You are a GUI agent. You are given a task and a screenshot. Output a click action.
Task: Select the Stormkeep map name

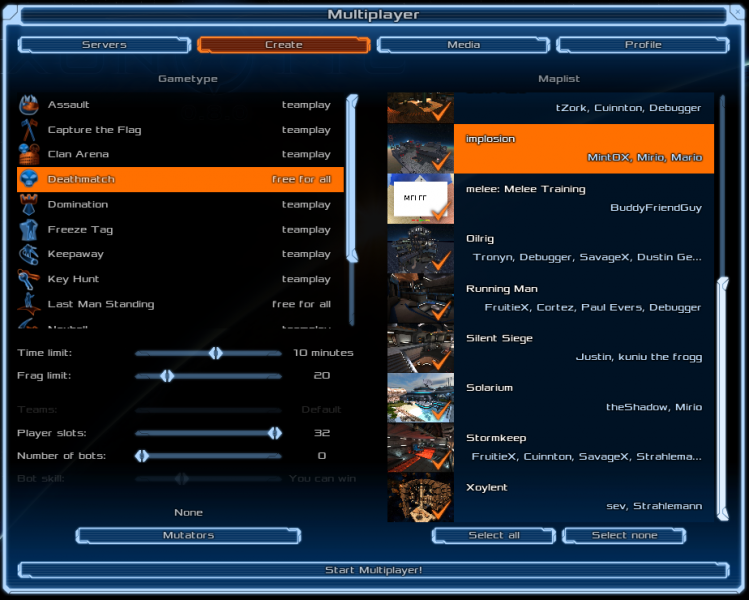[496, 438]
